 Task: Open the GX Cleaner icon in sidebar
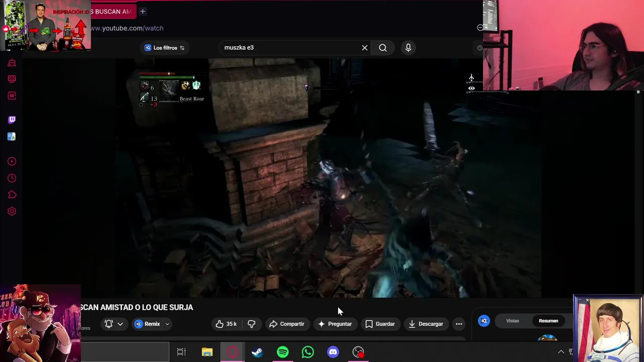12,63
